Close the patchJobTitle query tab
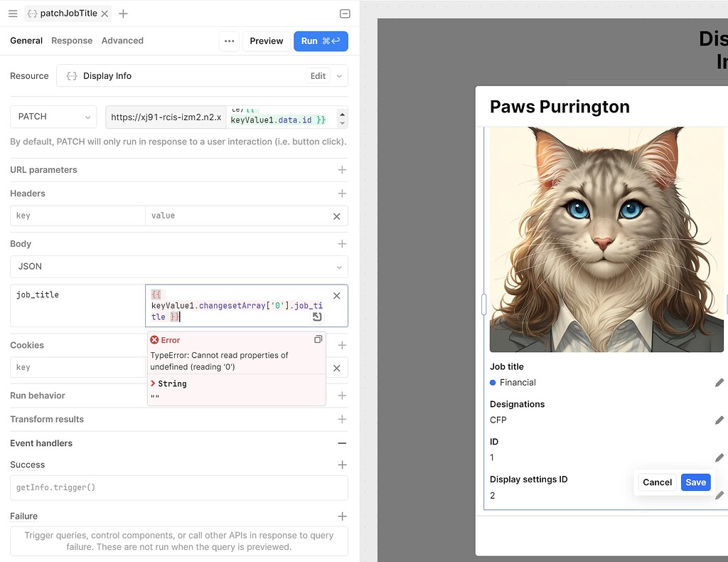Viewport: 728px width, 562px height. pyautogui.click(x=105, y=14)
